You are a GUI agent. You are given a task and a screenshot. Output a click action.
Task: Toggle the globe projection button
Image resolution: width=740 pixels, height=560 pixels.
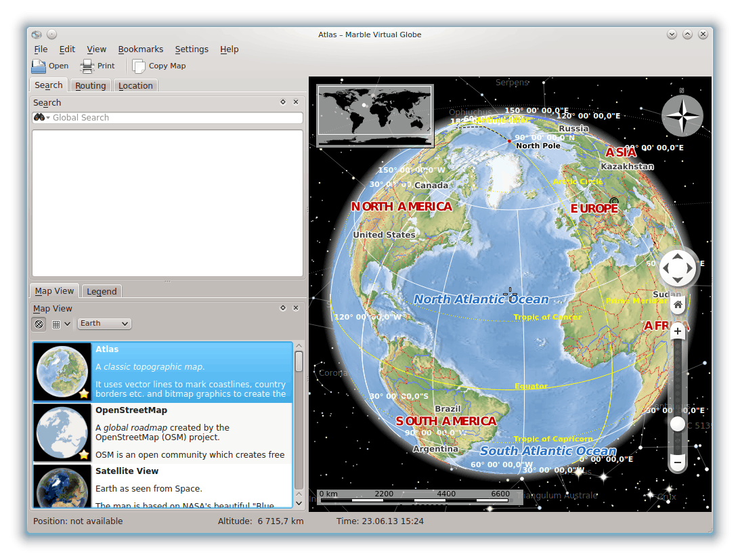pyautogui.click(x=39, y=324)
